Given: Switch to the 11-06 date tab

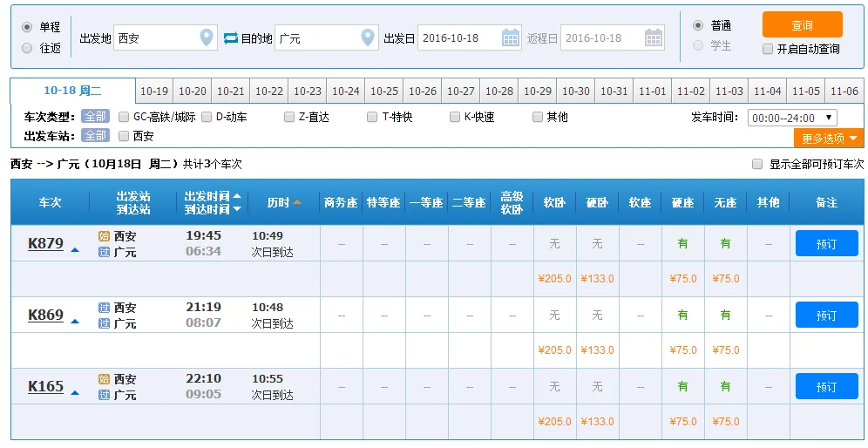Looking at the screenshot, I should coord(844,91).
